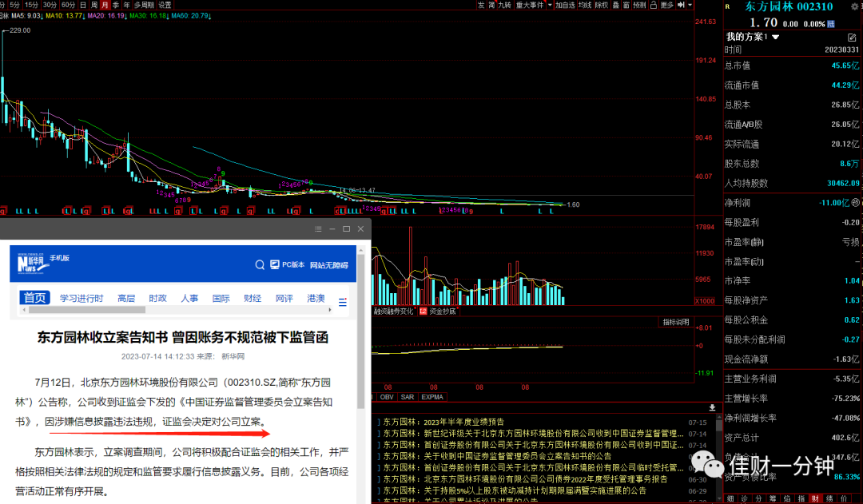Click the info icon beside 净利润
863x504 pixels.
click(x=855, y=203)
